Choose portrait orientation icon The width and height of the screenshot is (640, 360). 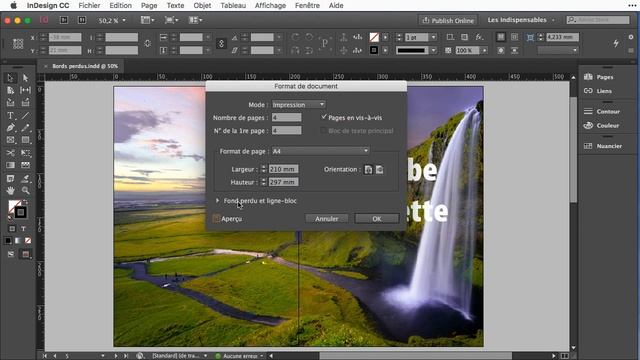pos(368,169)
